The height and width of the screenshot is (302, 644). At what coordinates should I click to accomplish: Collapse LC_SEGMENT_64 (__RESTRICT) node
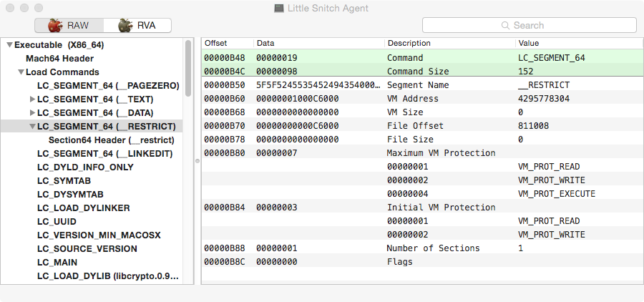pos(32,127)
